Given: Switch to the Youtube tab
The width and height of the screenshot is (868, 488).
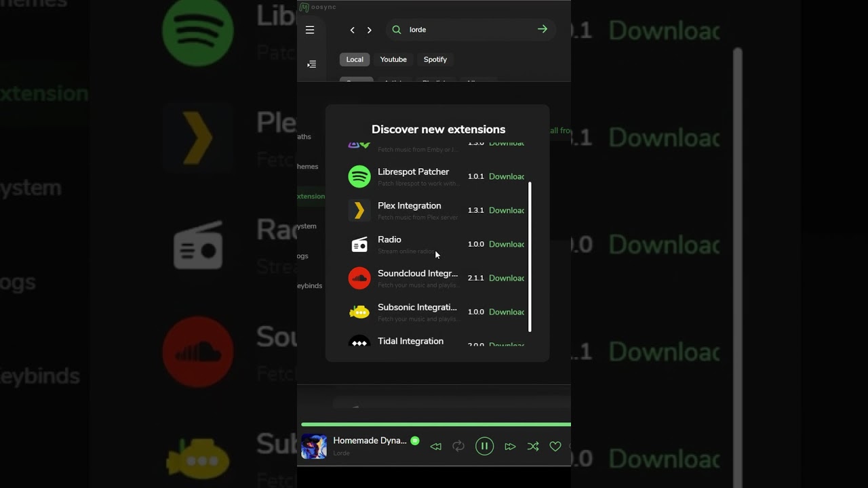Looking at the screenshot, I should coord(393,60).
